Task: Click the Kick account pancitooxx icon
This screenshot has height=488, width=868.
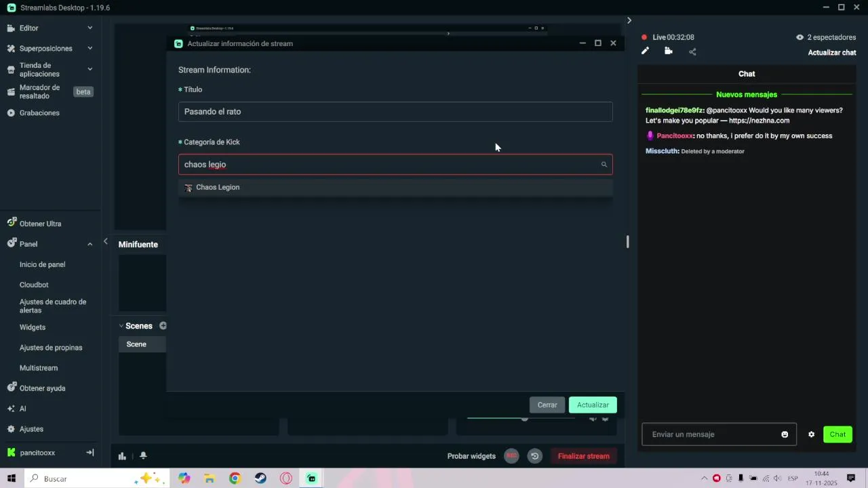Action: click(11, 452)
